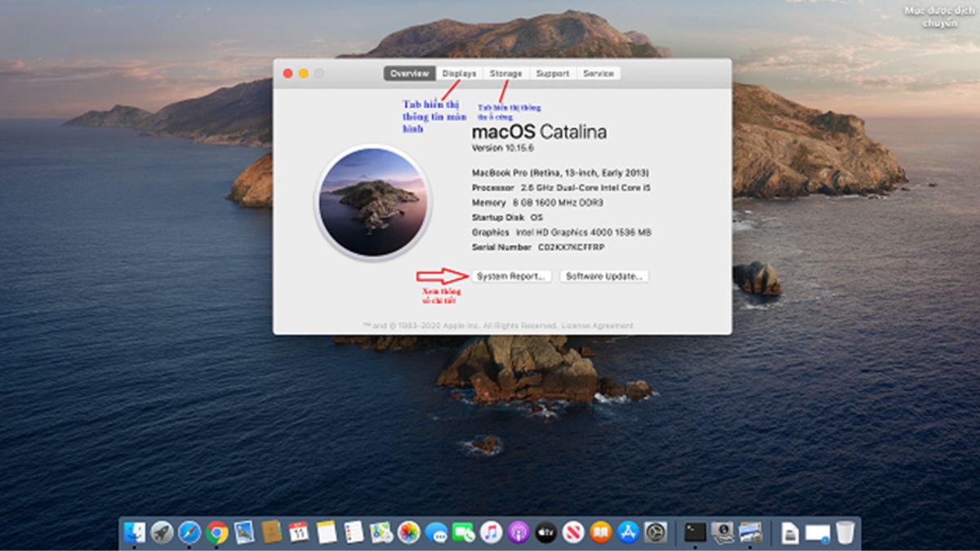
Task: Click dock icon immediately right of Terminal
Action: tap(723, 533)
